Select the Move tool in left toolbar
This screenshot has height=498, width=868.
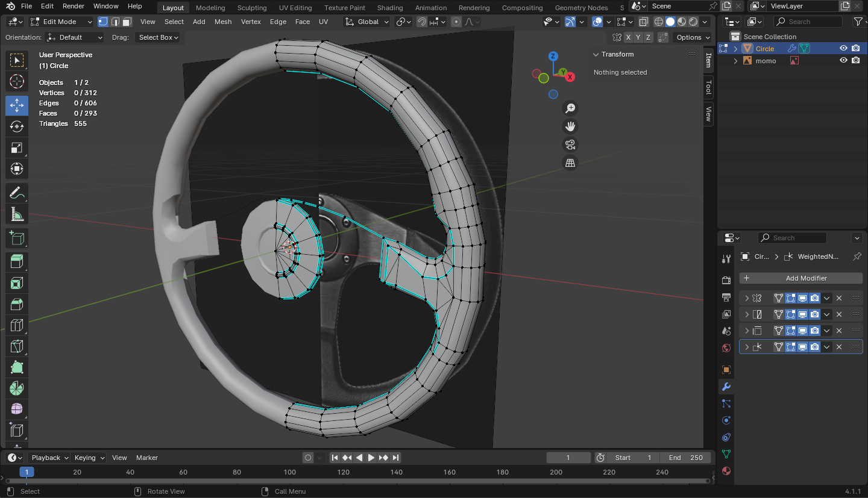(17, 105)
